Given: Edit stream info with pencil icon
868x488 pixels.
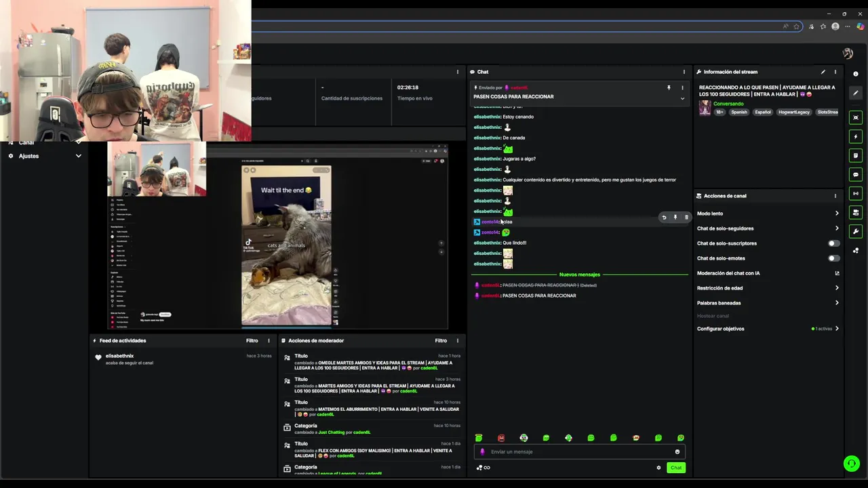Looking at the screenshot, I should pos(823,72).
